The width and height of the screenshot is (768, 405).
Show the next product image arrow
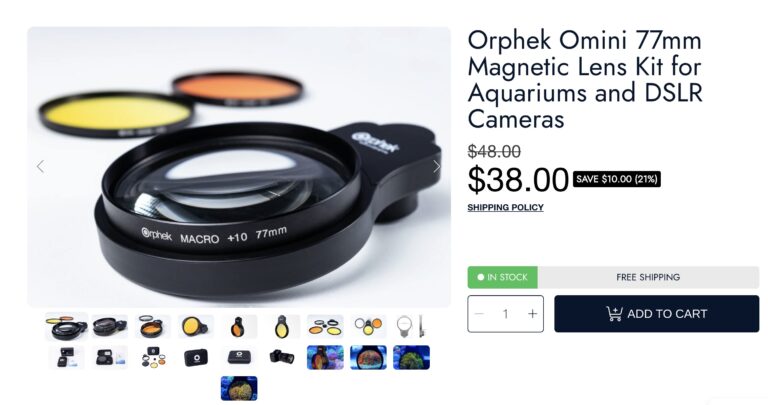pyautogui.click(x=436, y=167)
